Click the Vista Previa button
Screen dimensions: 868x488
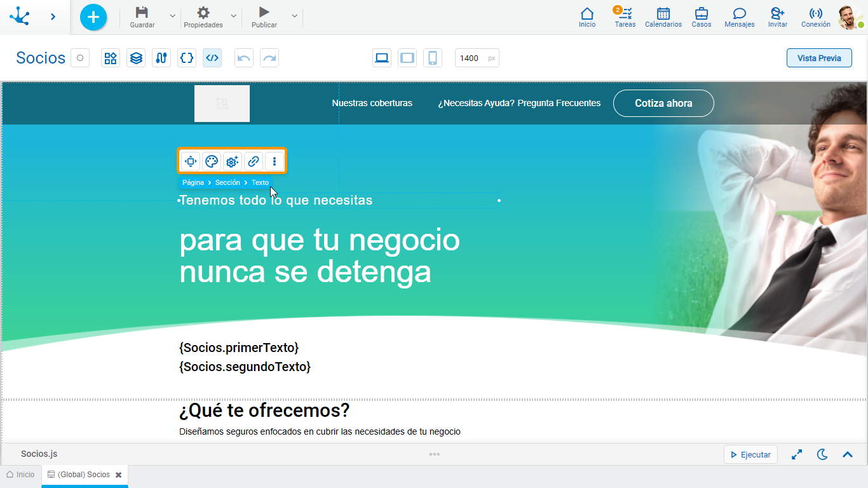pos(819,58)
